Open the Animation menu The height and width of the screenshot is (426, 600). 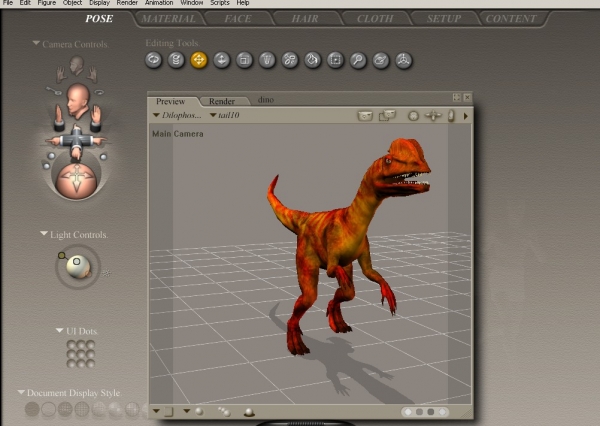pos(159,3)
